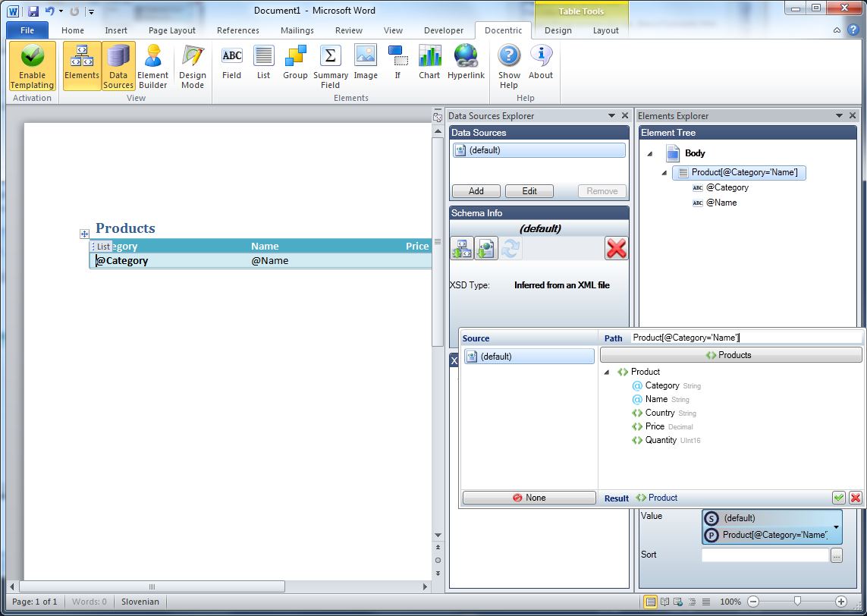Open Data Sources Explorer pane options arrow
The width and height of the screenshot is (867, 616).
click(x=611, y=115)
